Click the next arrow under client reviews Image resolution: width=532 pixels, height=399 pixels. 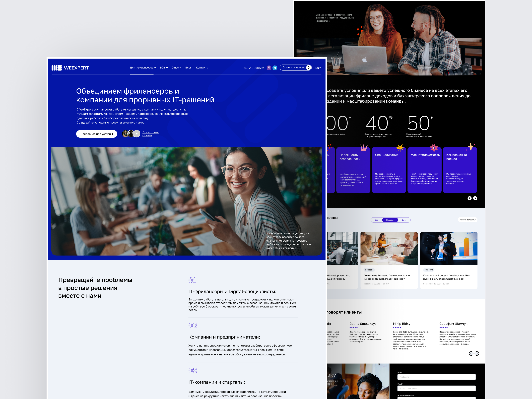(x=477, y=353)
